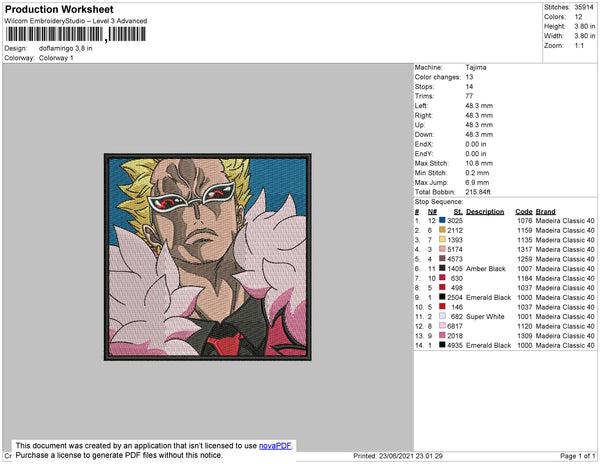Click the St. column header
Image resolution: width=600 pixels, height=464 pixels.
pos(458,212)
